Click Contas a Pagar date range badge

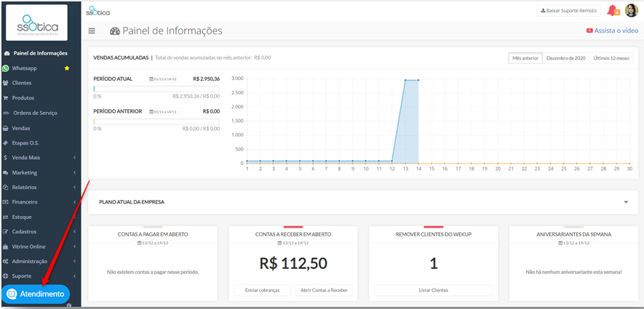153,243
